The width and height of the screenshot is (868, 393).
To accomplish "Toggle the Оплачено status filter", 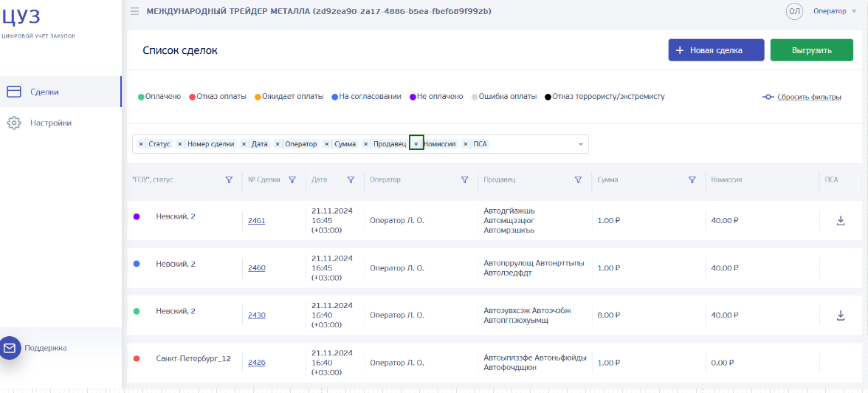I will [159, 97].
